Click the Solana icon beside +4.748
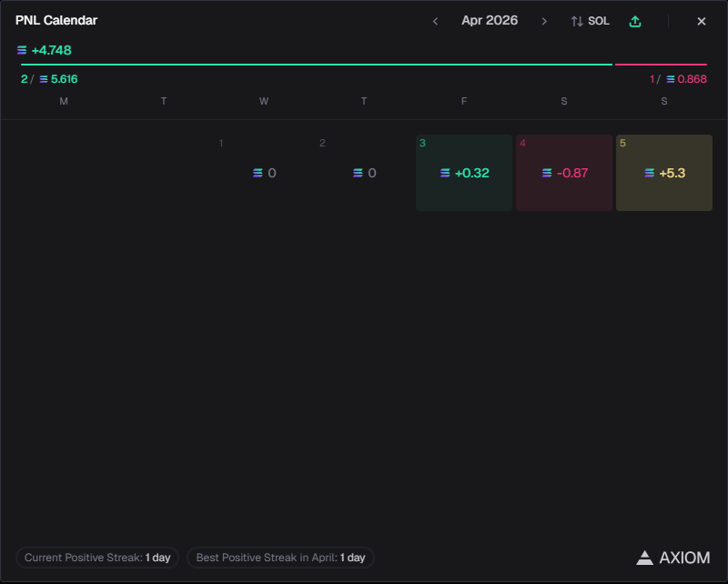Image resolution: width=728 pixels, height=584 pixels. tap(22, 50)
